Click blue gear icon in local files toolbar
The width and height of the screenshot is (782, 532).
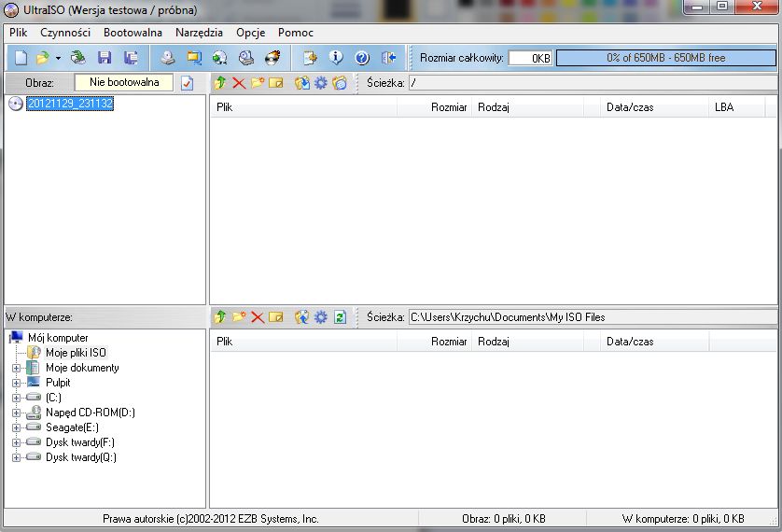click(321, 317)
